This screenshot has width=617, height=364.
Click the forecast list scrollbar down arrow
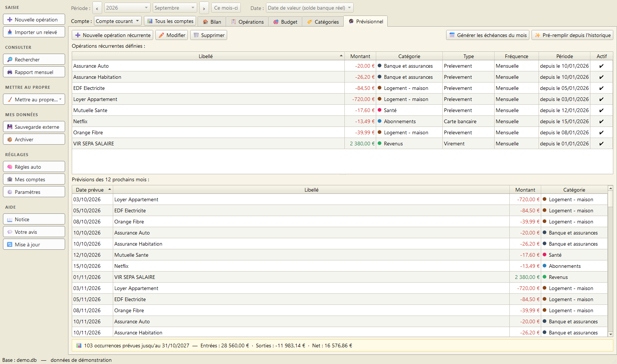pos(610,334)
